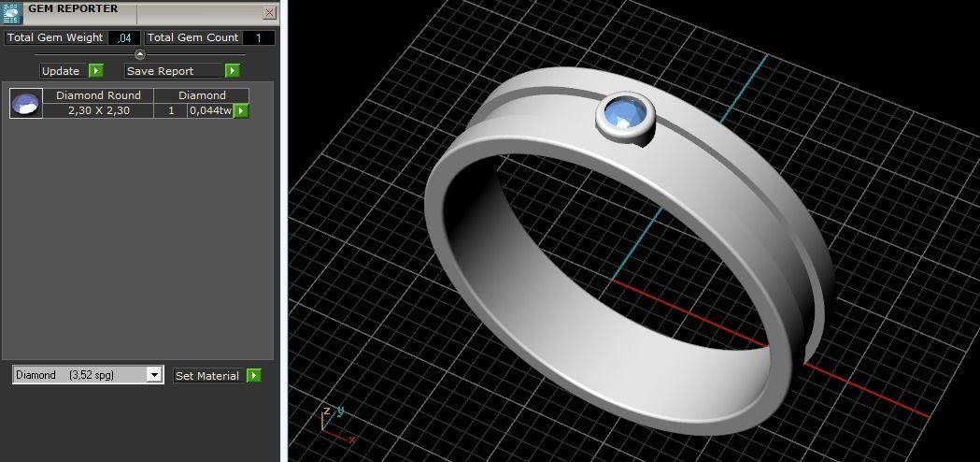980x462 pixels.
Task: Click the Total Gem Weight value field
Action: [x=124, y=37]
